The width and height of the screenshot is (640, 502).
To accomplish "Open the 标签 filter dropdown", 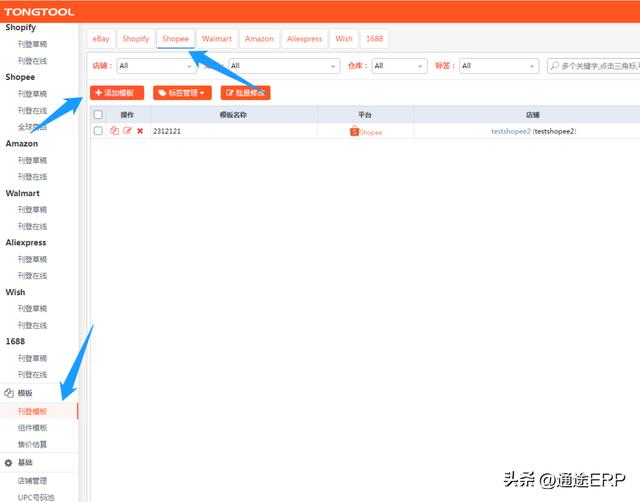I will [499, 66].
